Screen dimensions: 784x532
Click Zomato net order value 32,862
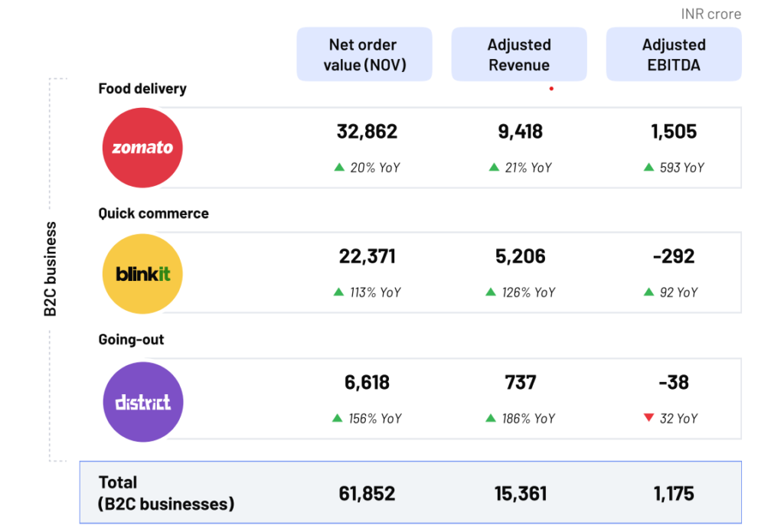click(x=367, y=132)
